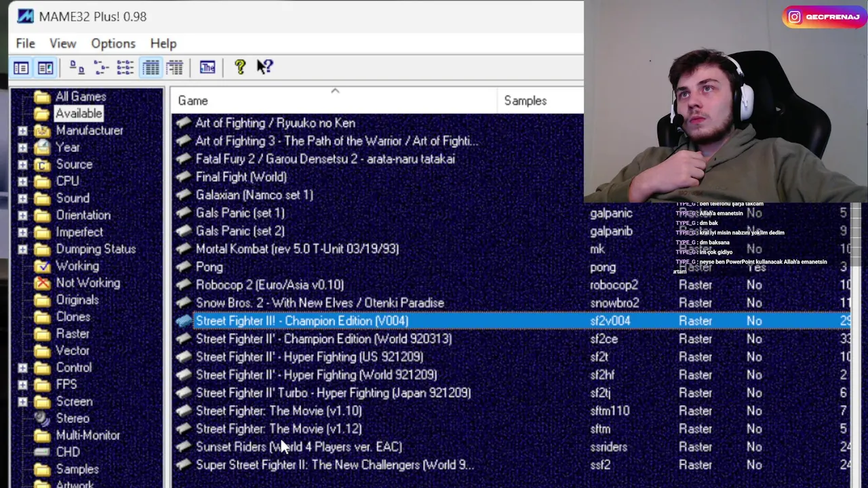Expand the Year folder node
The image size is (868, 488).
click(22, 148)
